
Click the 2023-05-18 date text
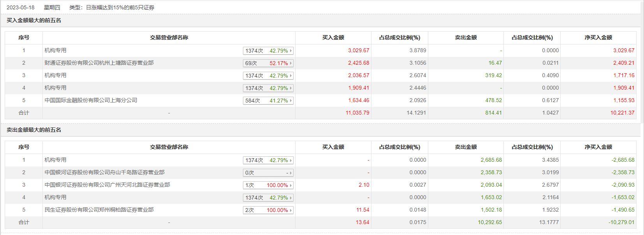[x=21, y=7]
